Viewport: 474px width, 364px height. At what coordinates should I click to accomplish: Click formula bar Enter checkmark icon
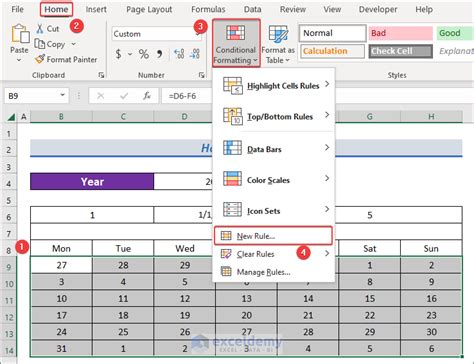click(x=124, y=96)
